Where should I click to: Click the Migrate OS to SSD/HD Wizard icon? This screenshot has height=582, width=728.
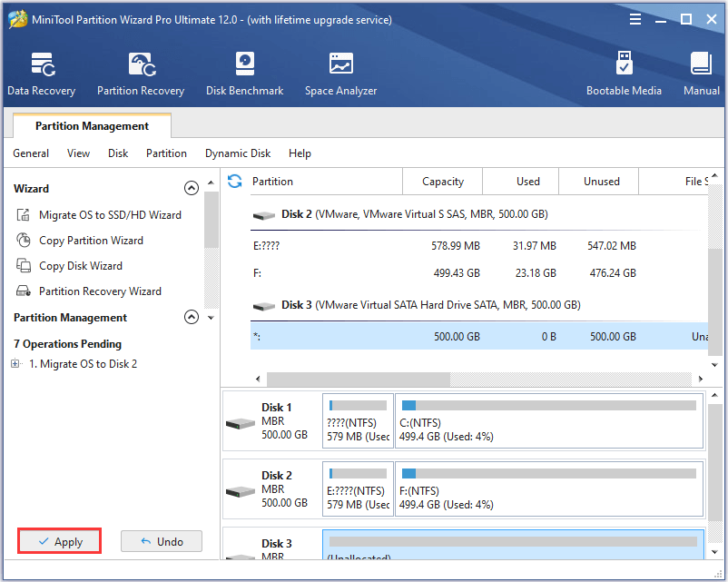click(x=24, y=215)
